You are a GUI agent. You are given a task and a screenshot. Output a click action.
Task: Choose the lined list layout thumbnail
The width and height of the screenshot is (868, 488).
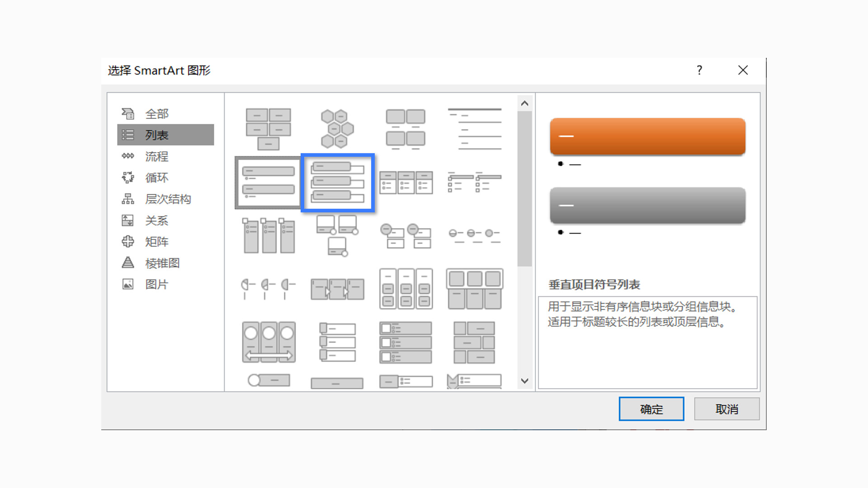[x=474, y=129]
